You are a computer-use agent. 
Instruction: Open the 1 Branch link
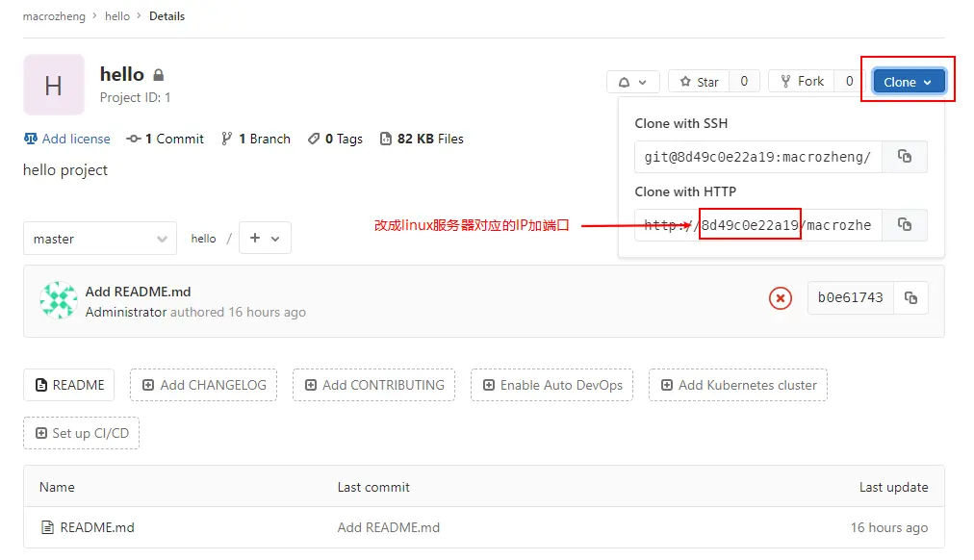pos(256,140)
